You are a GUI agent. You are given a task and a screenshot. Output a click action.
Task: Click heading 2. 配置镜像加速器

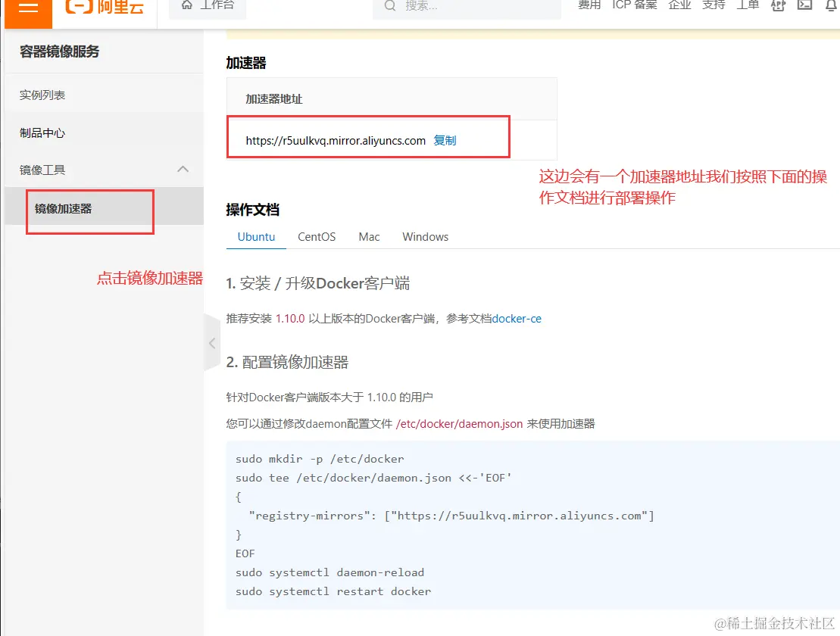pos(287,363)
